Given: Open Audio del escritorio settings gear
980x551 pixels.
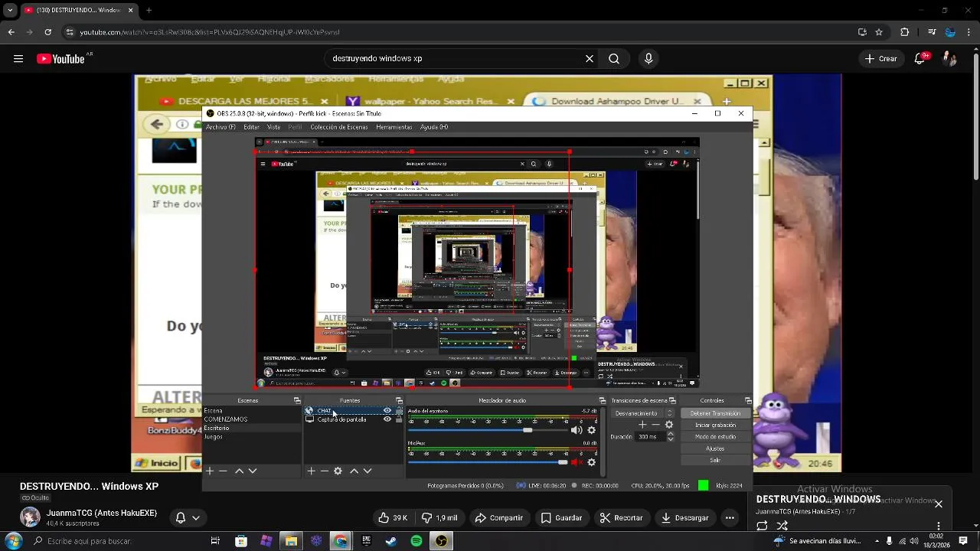Looking at the screenshot, I should pyautogui.click(x=591, y=430).
